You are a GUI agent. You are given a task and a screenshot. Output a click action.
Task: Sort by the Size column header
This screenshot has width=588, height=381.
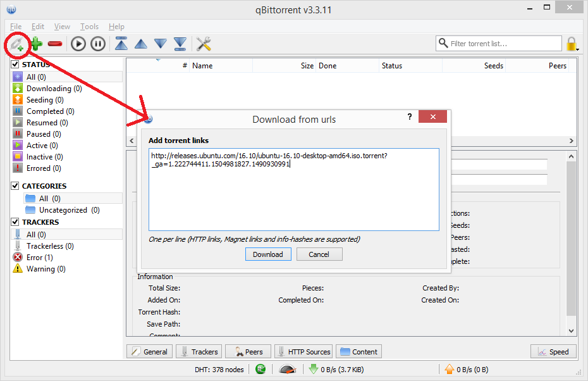point(285,66)
